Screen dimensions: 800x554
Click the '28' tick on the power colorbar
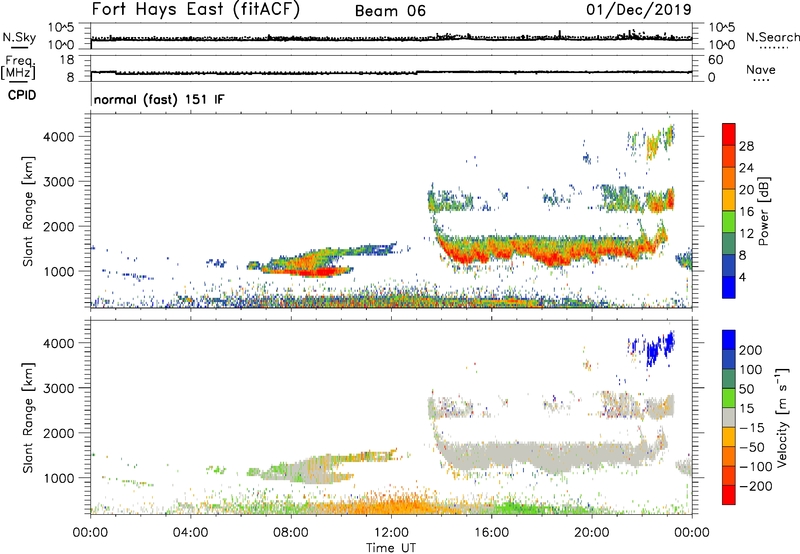746,146
